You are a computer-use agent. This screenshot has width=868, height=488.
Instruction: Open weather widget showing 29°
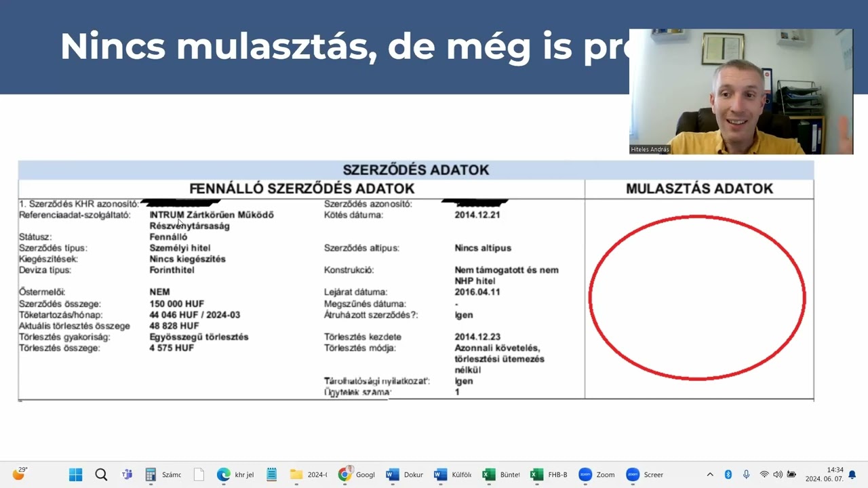tap(19, 474)
